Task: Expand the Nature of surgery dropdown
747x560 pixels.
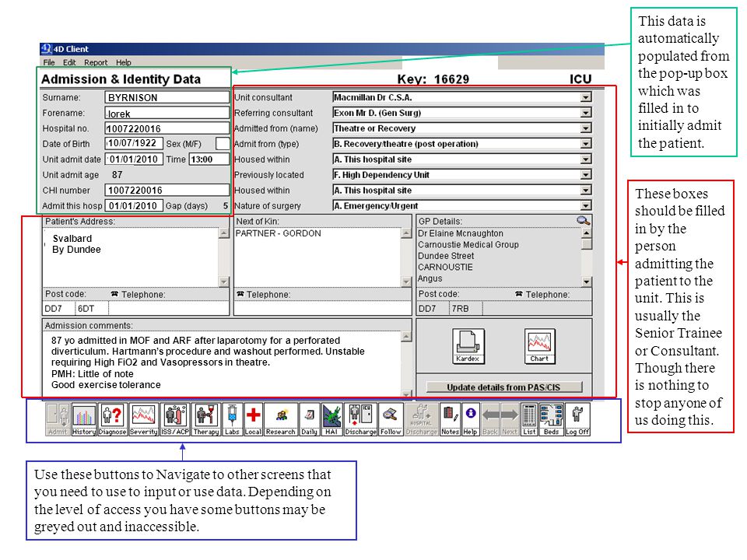Action: click(586, 205)
